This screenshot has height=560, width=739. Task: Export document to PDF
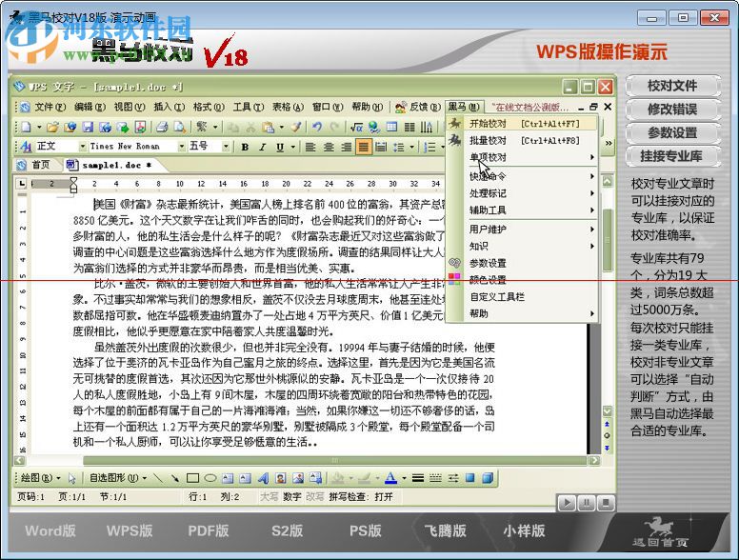(x=140, y=127)
